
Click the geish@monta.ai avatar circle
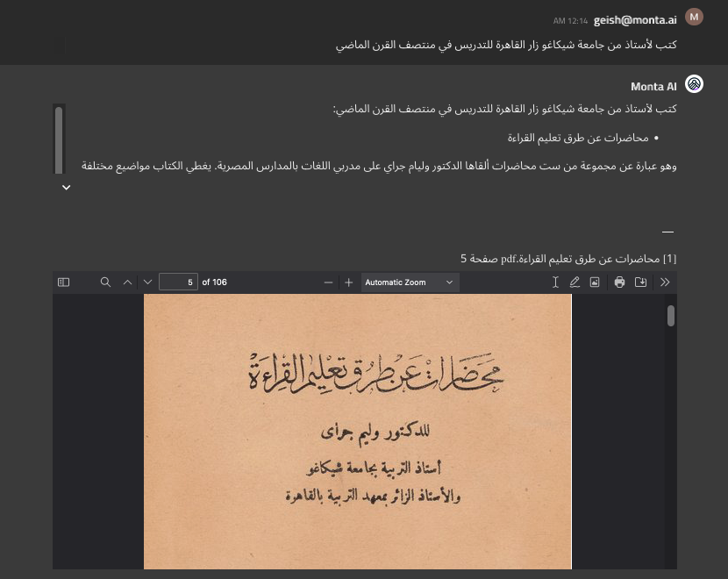(693, 17)
